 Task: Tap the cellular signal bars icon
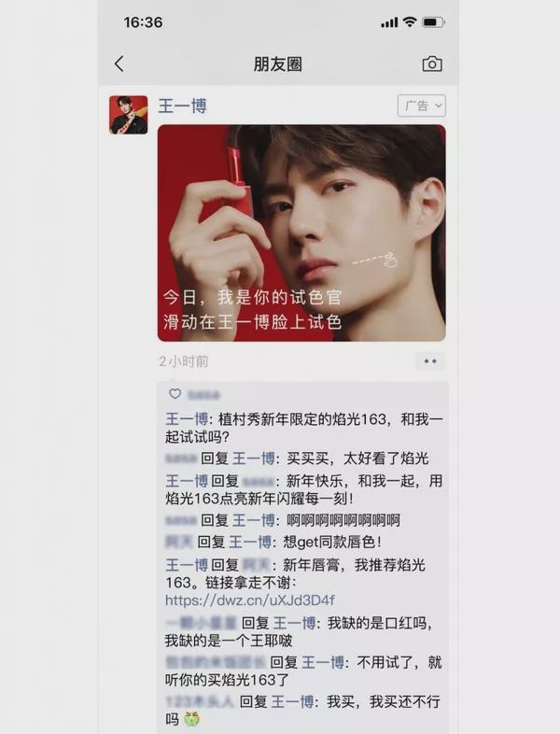pos(389,22)
